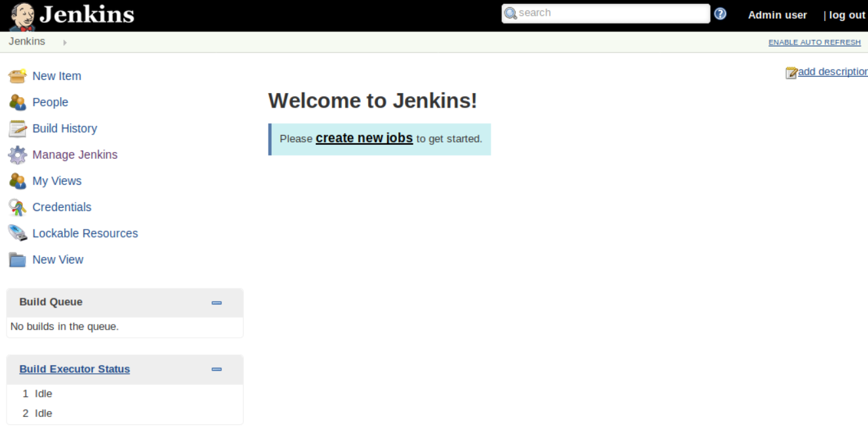Click the Jenkins breadcrumb link
The width and height of the screenshot is (868, 438).
(27, 41)
